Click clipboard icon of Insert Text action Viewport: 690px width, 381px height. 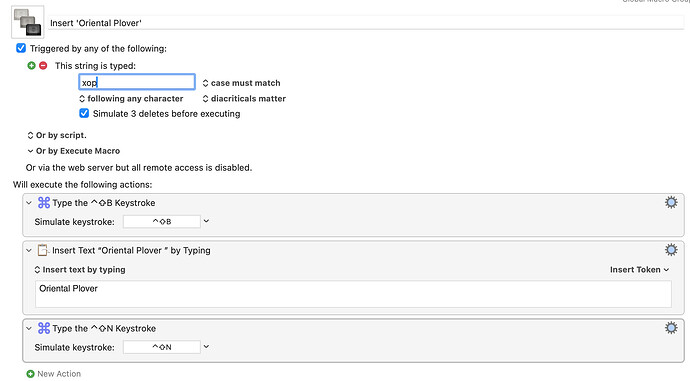click(x=43, y=250)
